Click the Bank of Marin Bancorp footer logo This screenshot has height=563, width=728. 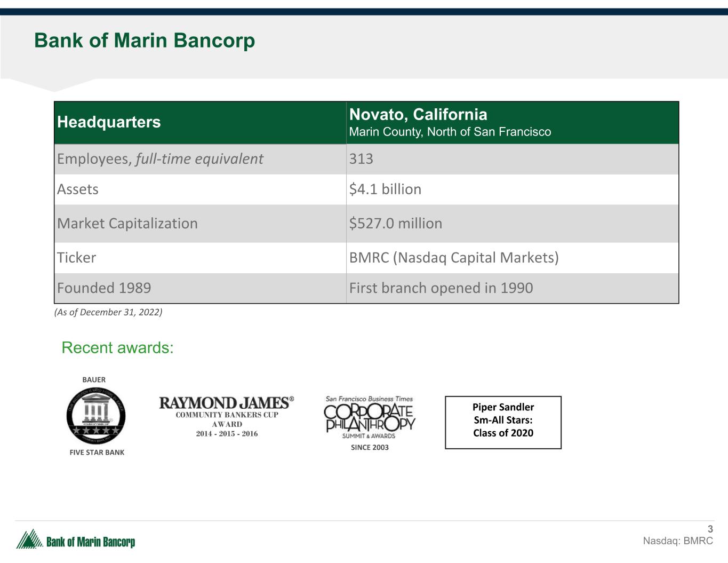[x=76, y=540]
